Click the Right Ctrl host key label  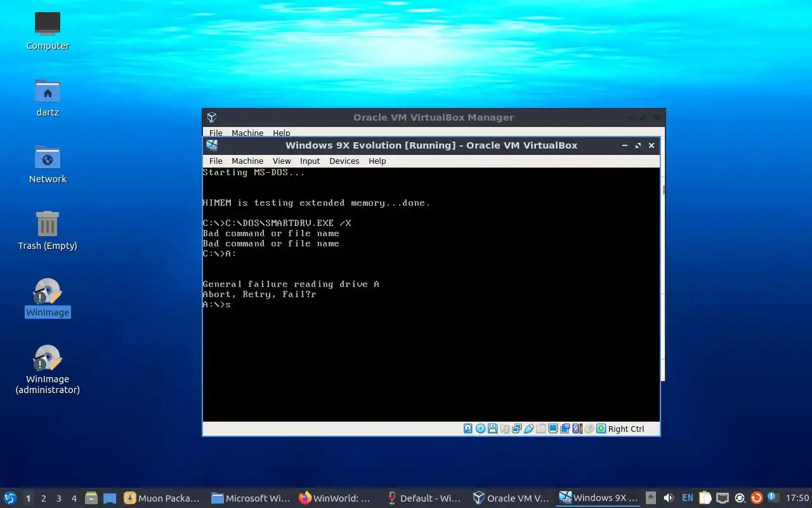click(x=626, y=429)
